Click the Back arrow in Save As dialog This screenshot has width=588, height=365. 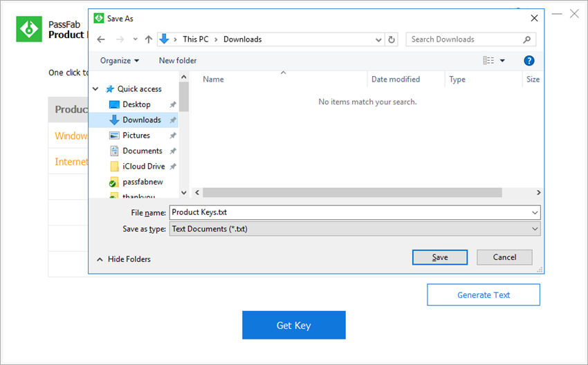click(101, 39)
